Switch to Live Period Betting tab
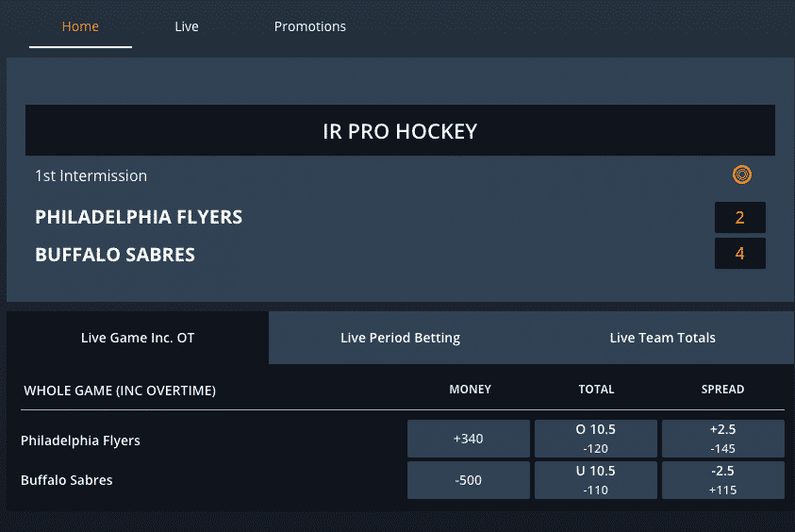The width and height of the screenshot is (795, 532). pos(400,338)
